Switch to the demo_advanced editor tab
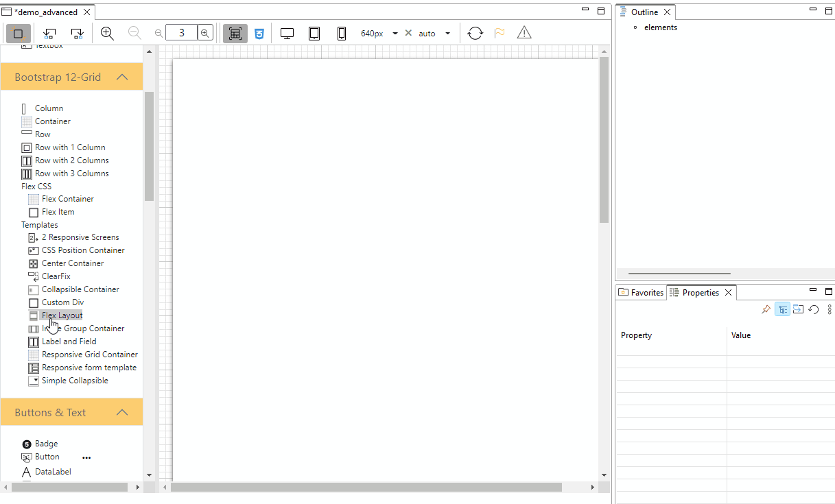The height and width of the screenshot is (504, 835). (46, 12)
